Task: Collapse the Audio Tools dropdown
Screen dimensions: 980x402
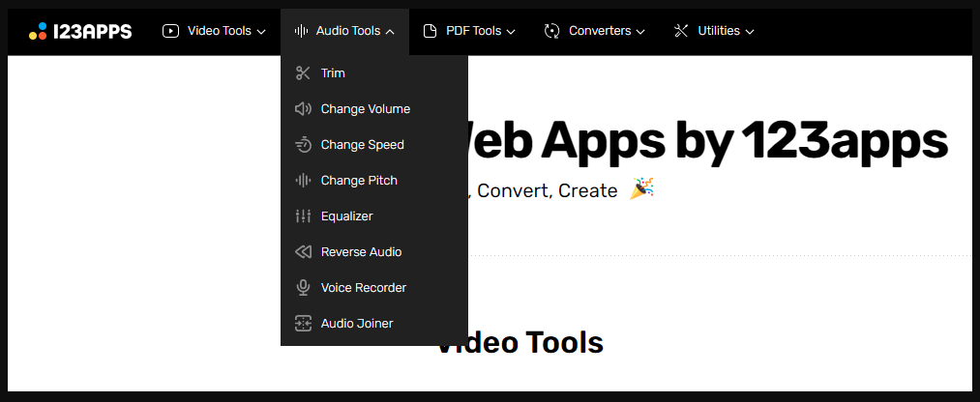Action: (345, 31)
